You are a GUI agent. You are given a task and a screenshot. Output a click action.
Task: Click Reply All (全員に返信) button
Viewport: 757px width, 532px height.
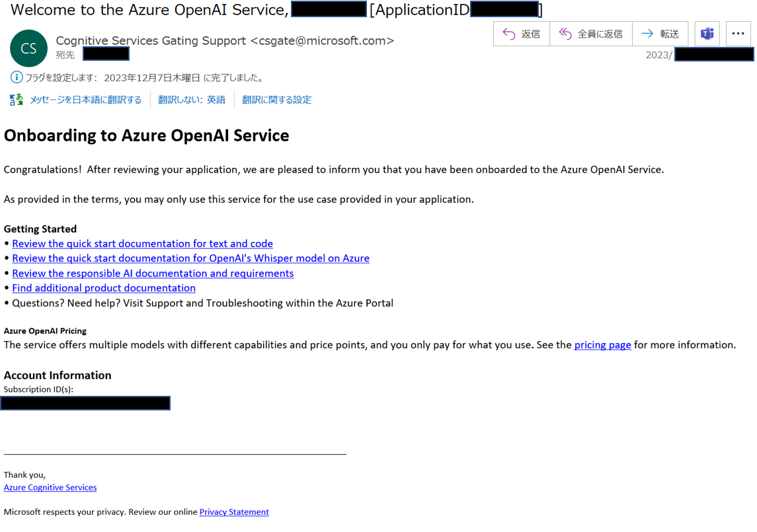click(591, 34)
